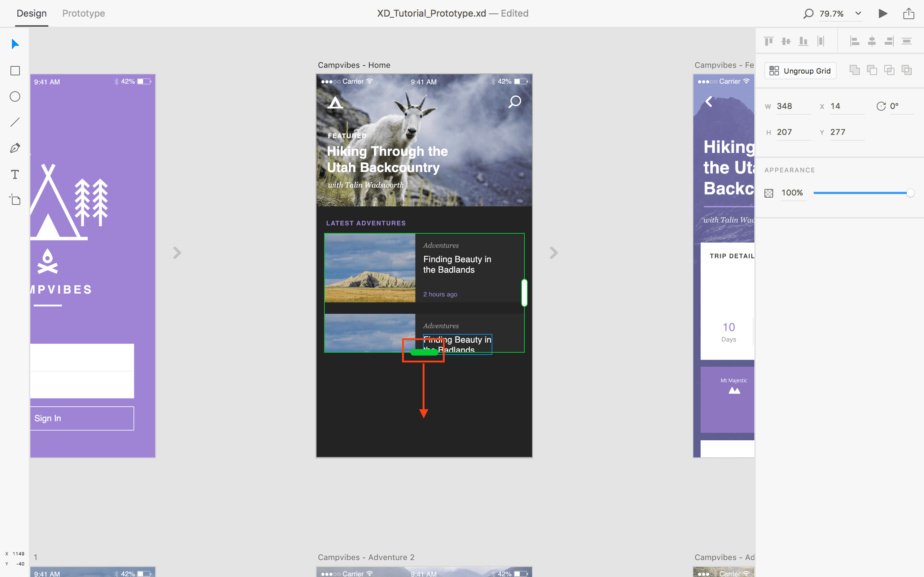Open the zoom level dropdown

pos(858,13)
